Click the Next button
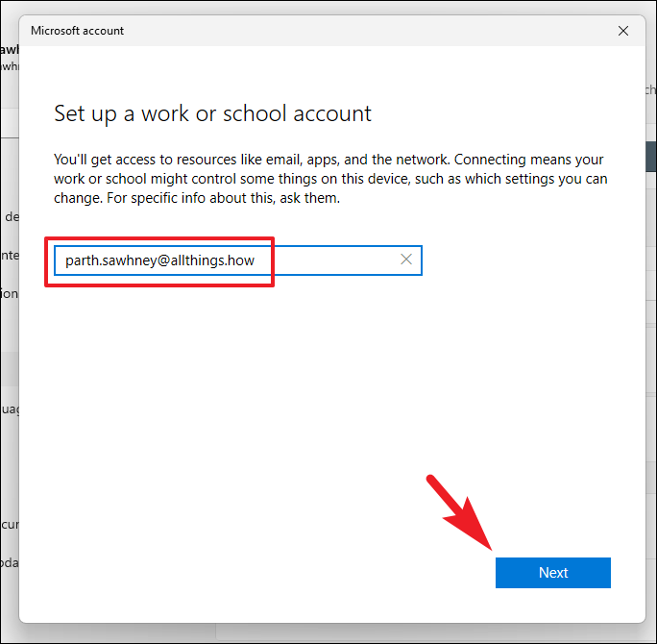Screen dimensions: 657x644 click(x=552, y=572)
